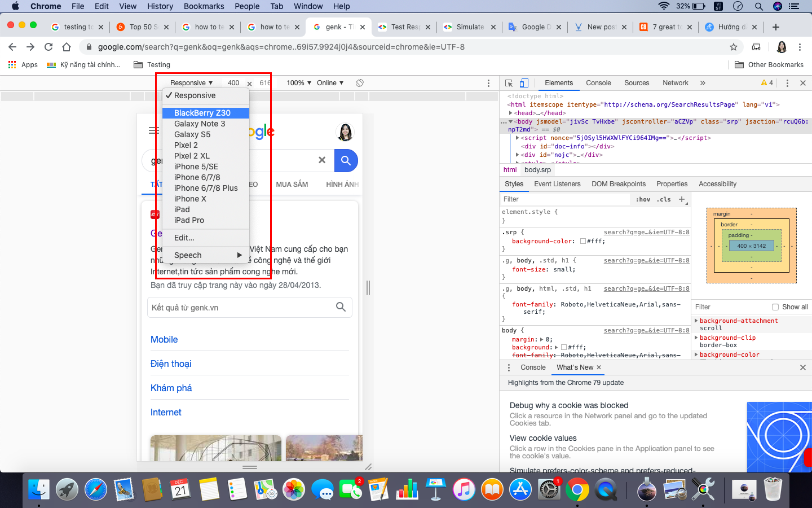The height and width of the screenshot is (508, 812).
Task: Show more DevTools tabs with the double chevron
Action: [x=703, y=83]
